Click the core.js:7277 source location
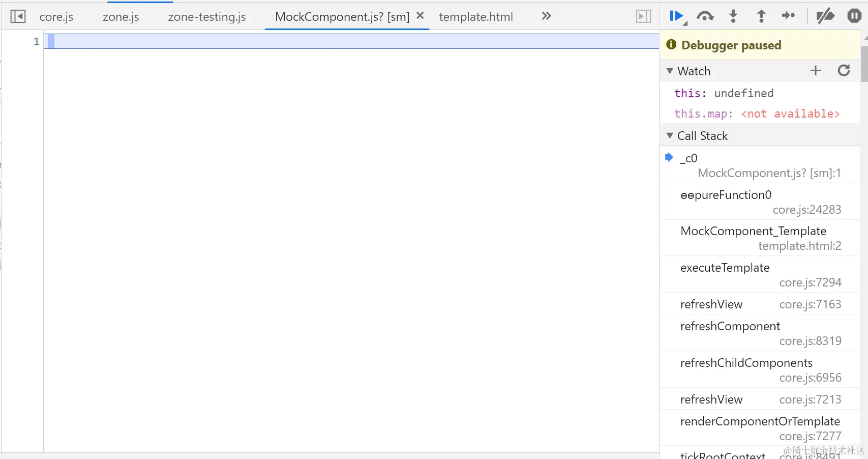This screenshot has width=868, height=459. pos(811,436)
